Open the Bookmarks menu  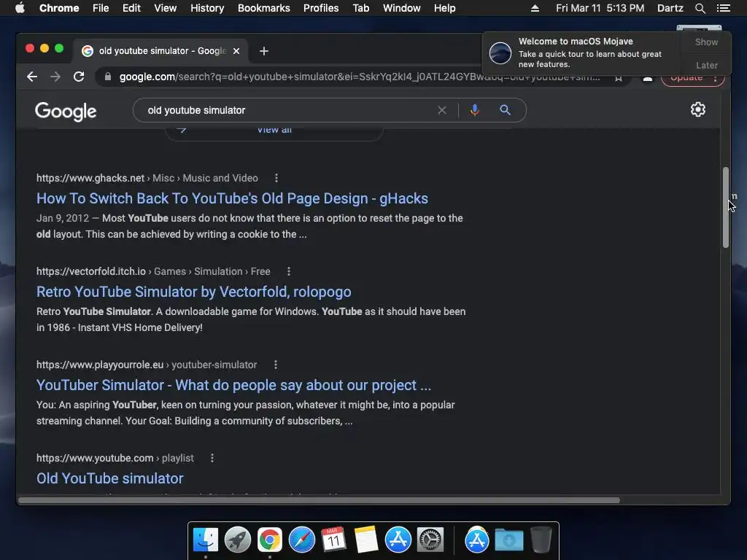click(x=264, y=8)
